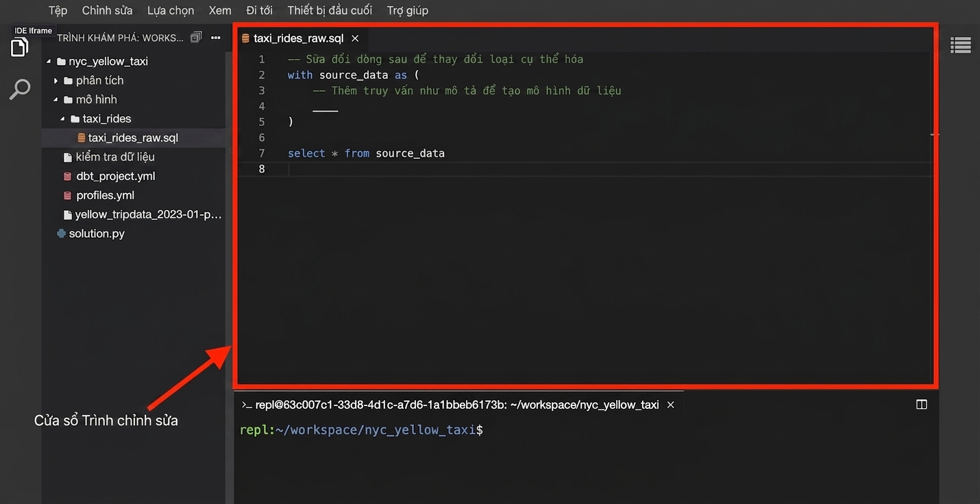This screenshot has width=980, height=504.
Task: Click the TRÌNH KHÁM PHÁ explorer title
Action: [x=120, y=38]
